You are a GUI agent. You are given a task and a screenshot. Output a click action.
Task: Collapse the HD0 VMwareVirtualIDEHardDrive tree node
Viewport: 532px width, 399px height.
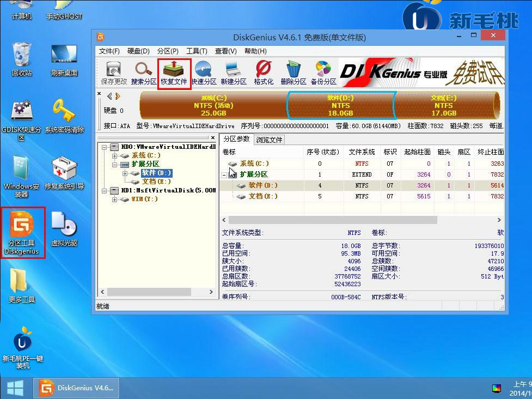click(x=105, y=147)
